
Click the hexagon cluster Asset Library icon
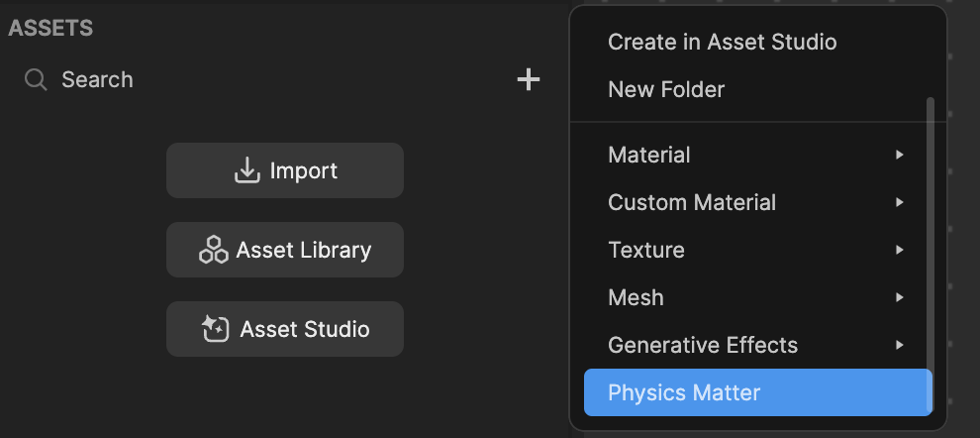[x=214, y=250]
